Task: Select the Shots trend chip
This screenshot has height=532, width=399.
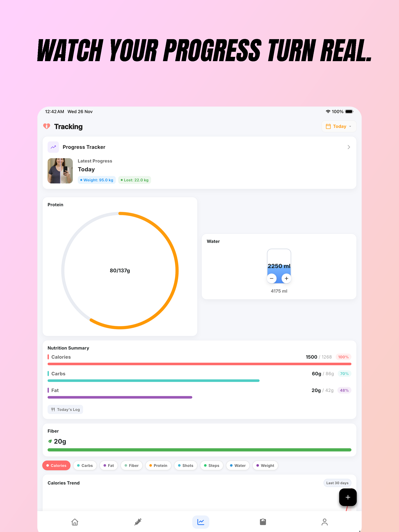Action: (x=185, y=465)
